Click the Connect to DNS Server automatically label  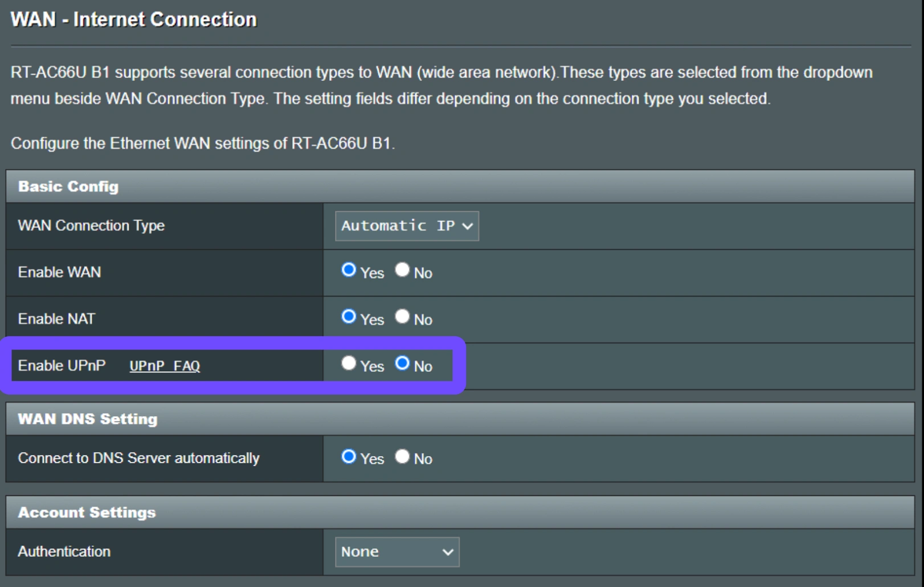click(139, 458)
